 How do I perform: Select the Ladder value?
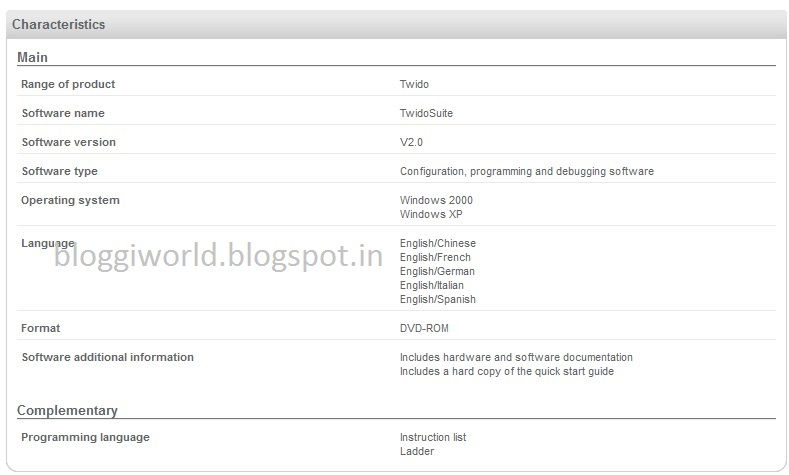click(x=417, y=451)
